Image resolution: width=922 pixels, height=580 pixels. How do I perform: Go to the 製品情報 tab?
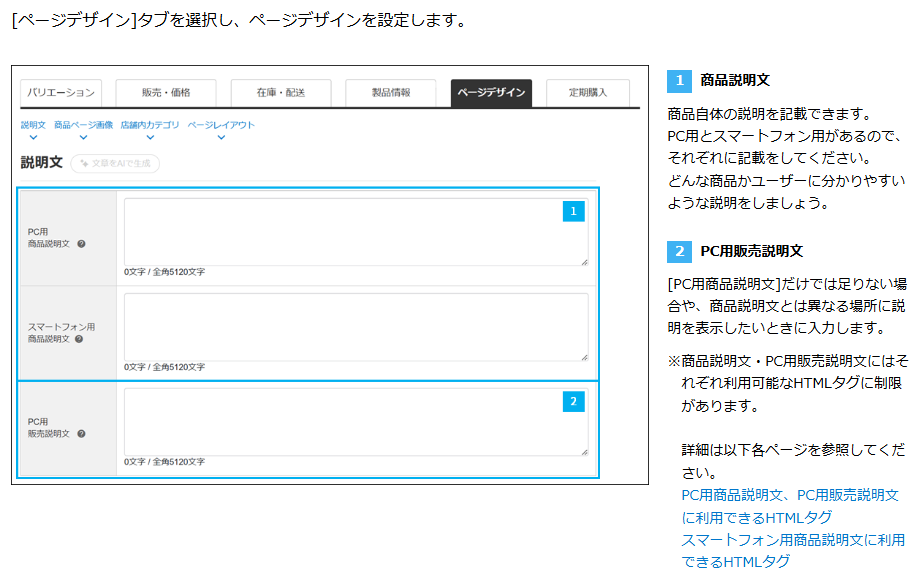point(390,93)
